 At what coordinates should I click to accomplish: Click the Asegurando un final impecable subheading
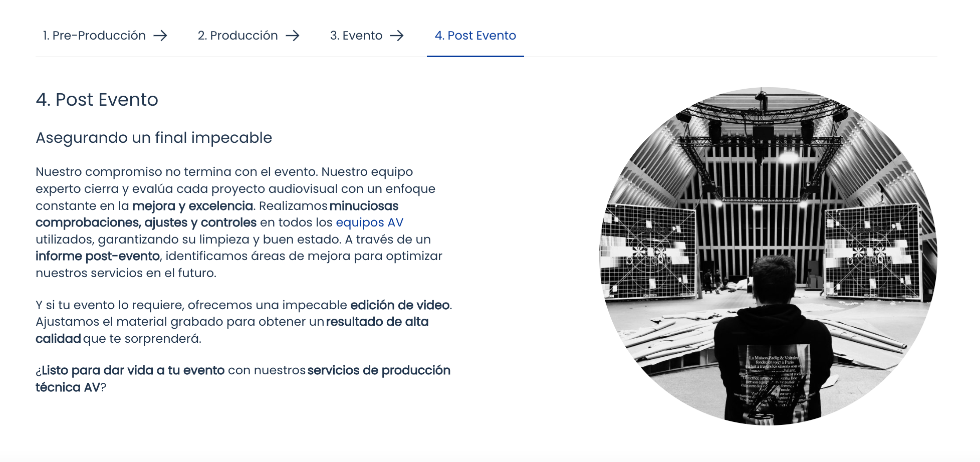coord(154,138)
